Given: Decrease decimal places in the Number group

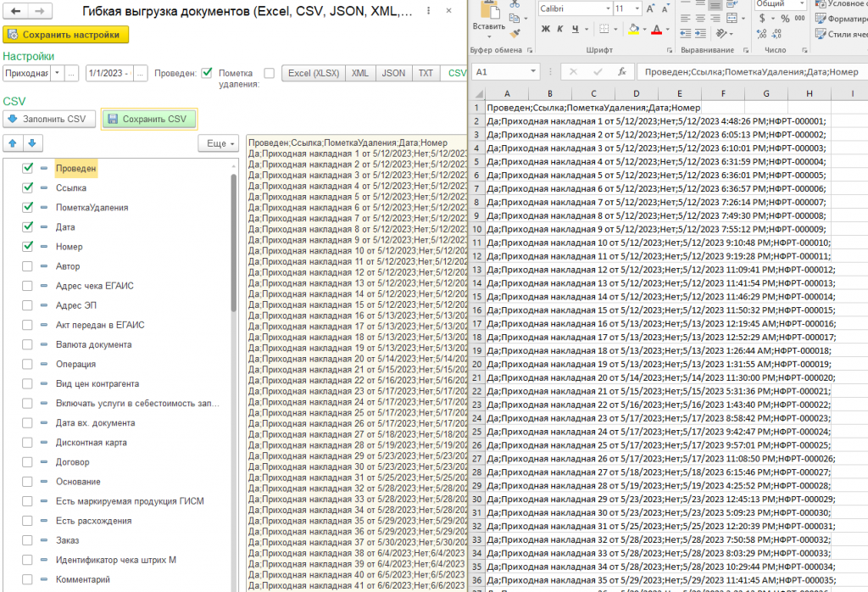Looking at the screenshot, I should [x=776, y=34].
